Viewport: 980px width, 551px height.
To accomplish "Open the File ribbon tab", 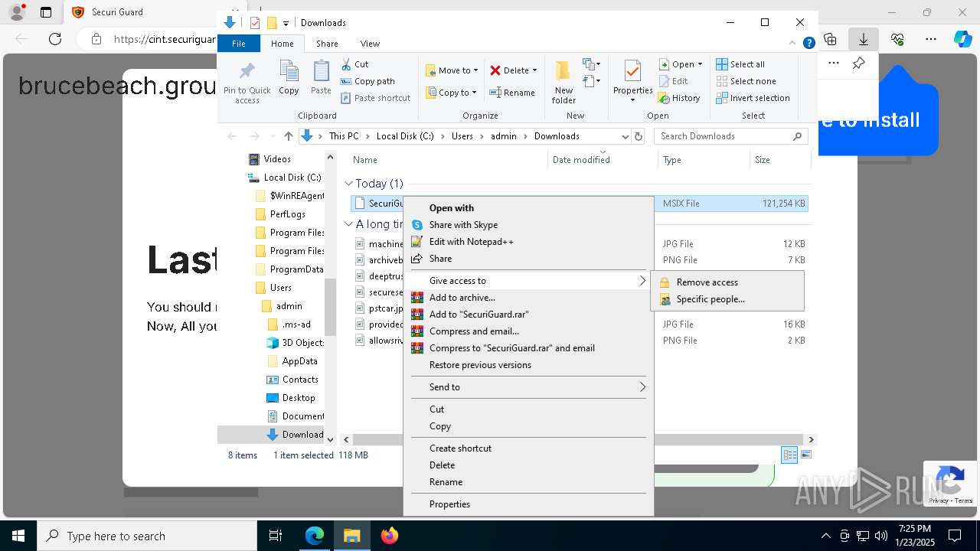I will click(x=239, y=44).
